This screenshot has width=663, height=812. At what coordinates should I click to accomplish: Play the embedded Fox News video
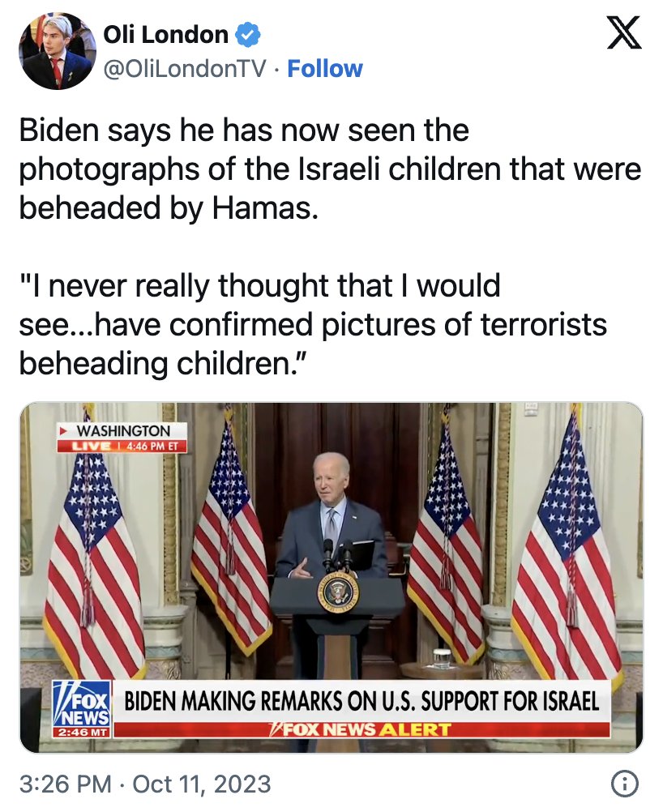pyautogui.click(x=331, y=578)
